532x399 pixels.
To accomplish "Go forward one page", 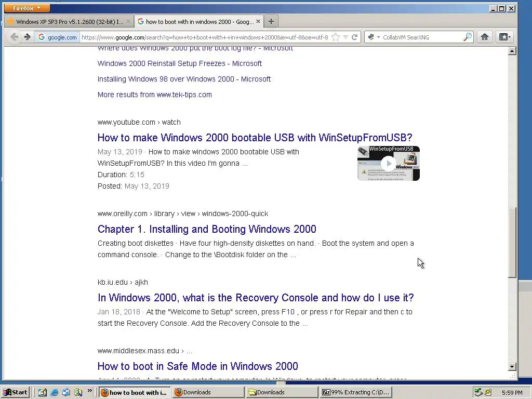I will click(28, 37).
